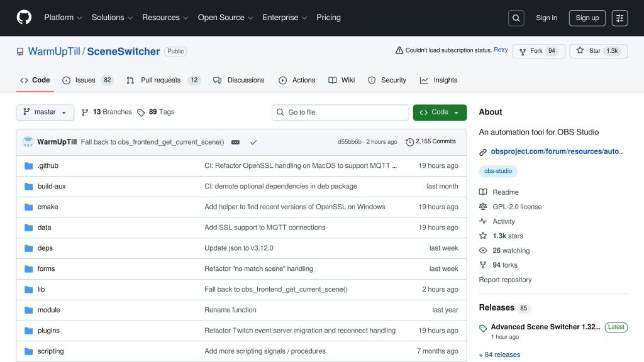Open the command palette icon

[x=619, y=18]
